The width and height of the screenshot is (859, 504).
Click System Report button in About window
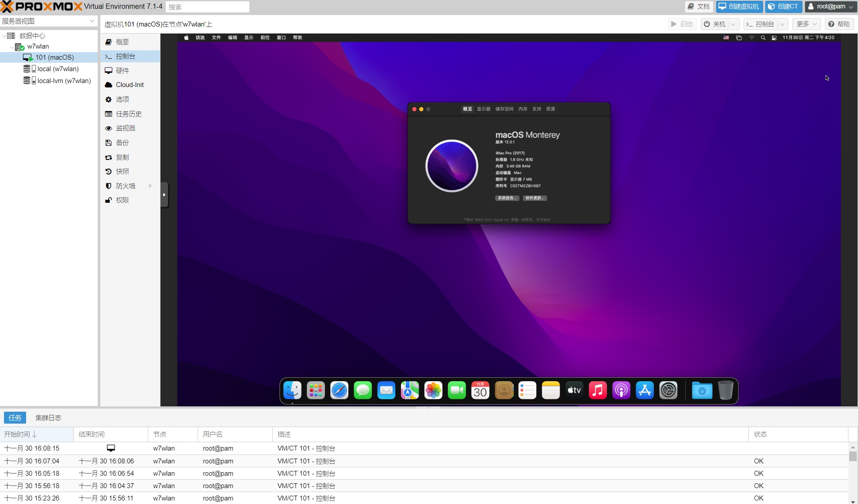[507, 198]
